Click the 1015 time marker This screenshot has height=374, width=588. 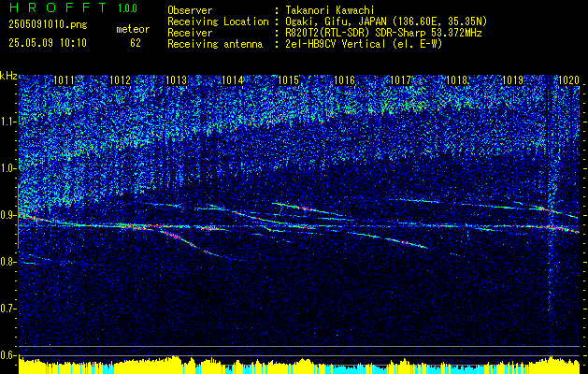[288, 79]
